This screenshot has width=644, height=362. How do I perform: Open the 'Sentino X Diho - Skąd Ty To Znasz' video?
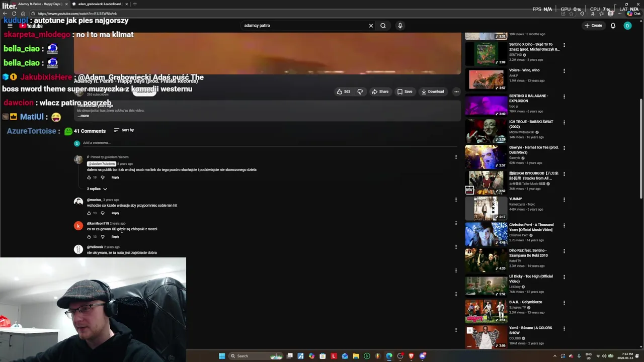[x=534, y=47]
